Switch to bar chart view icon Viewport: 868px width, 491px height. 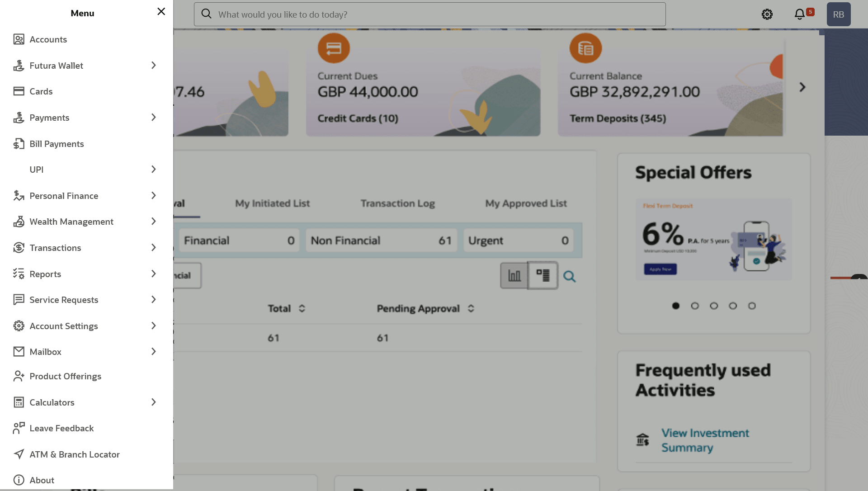coord(514,275)
